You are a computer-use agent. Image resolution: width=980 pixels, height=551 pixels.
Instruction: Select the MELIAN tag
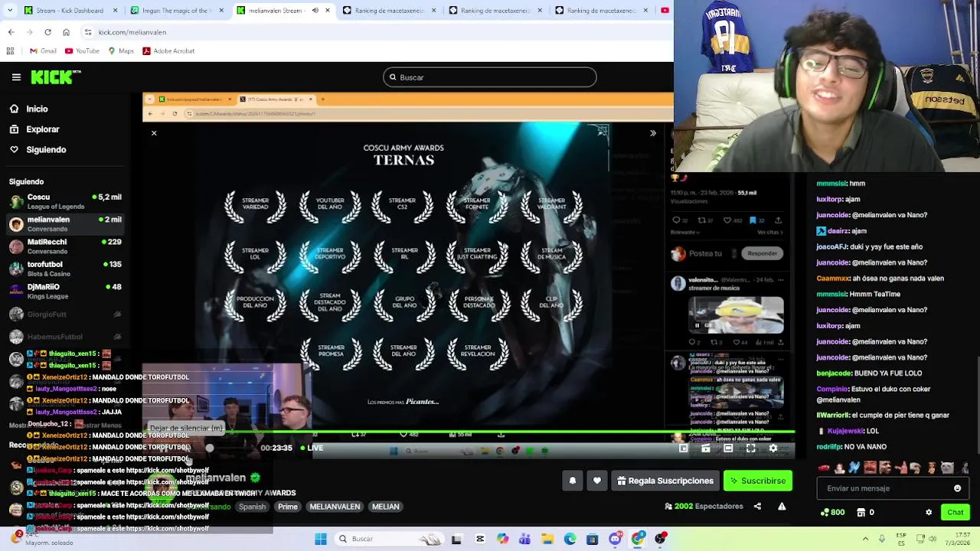(386, 507)
